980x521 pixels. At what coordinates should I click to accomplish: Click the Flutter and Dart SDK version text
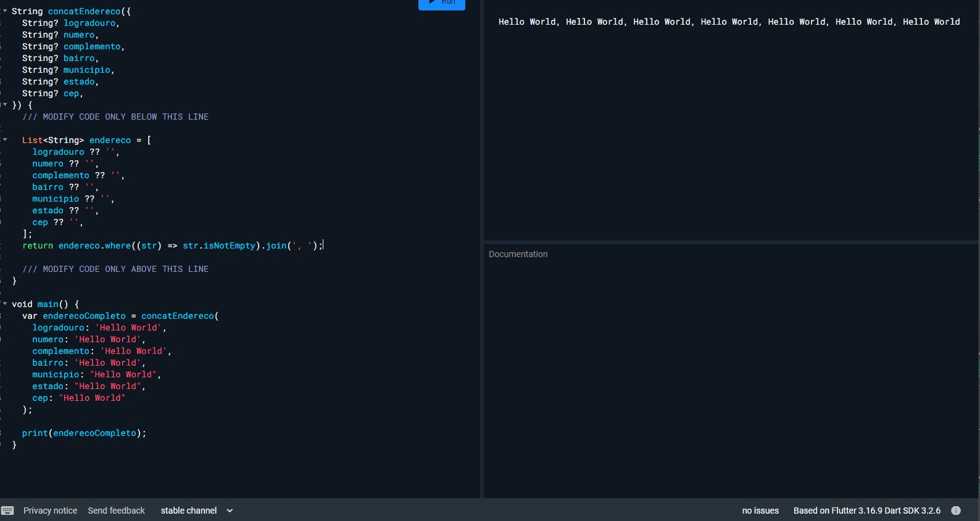point(867,511)
